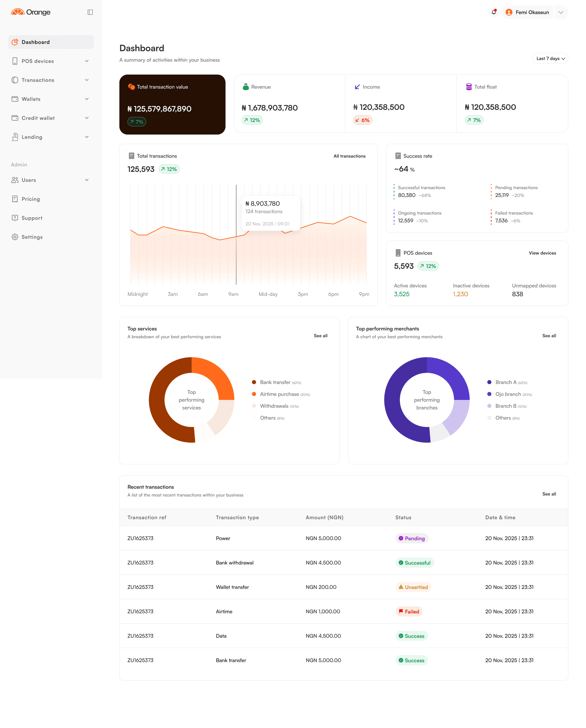Collapse sidebar using the panel toggle icon

pos(90,12)
